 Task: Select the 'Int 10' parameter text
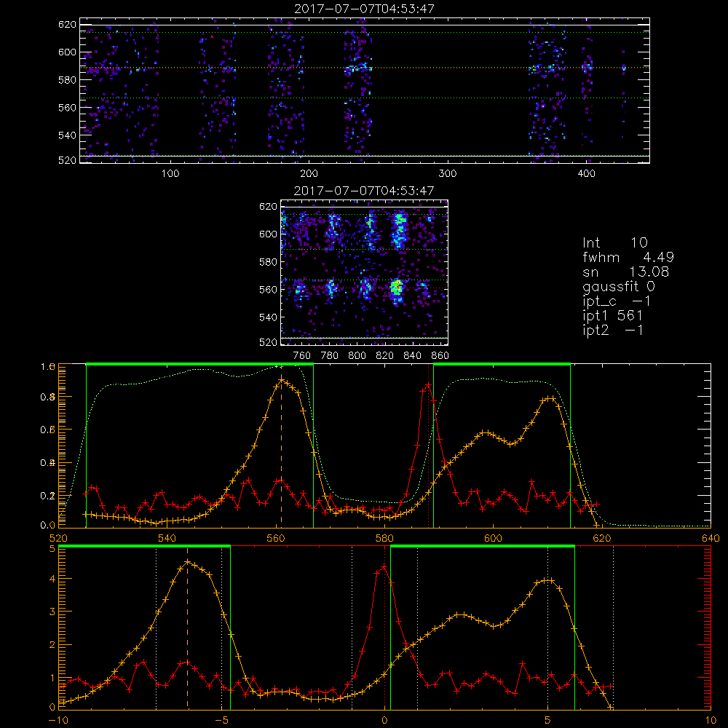pos(614,242)
